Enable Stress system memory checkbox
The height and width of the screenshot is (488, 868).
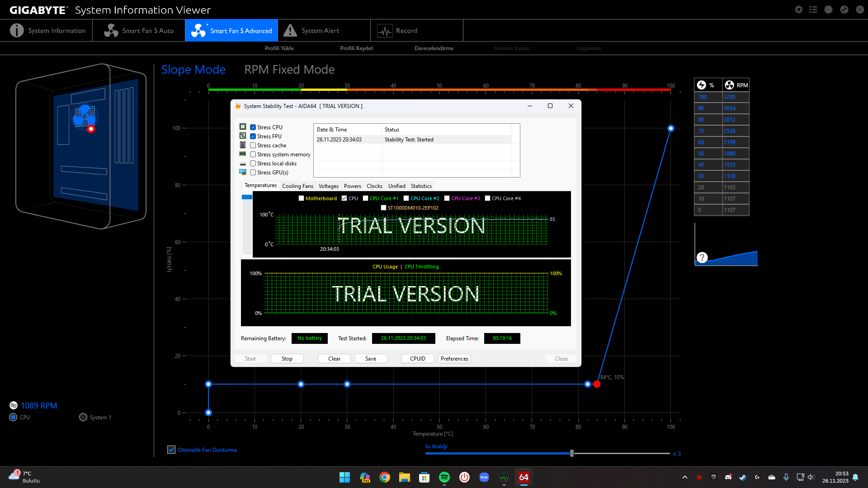pos(253,155)
